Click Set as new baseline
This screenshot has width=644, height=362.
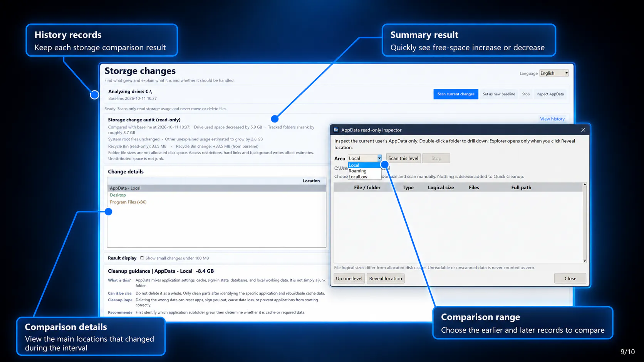point(499,94)
